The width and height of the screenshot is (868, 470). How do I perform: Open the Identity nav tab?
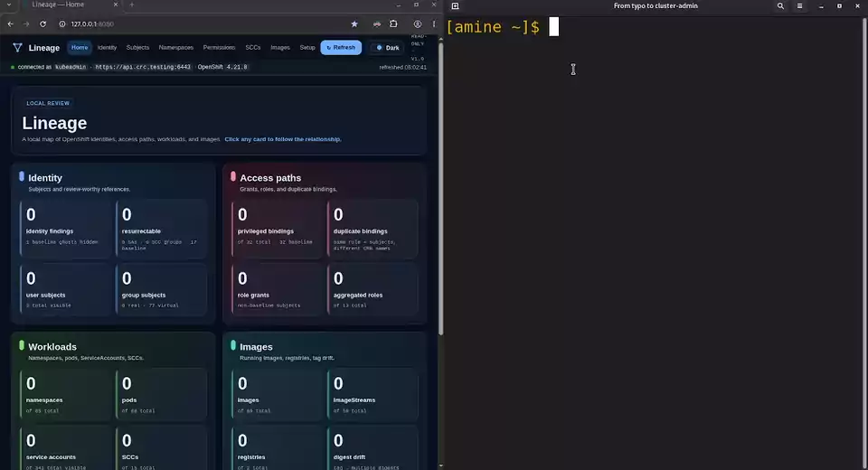coord(107,48)
